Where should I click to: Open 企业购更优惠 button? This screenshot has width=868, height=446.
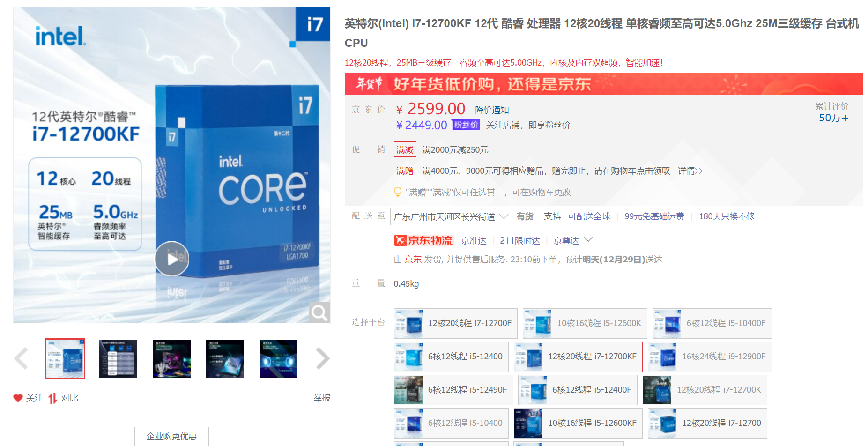(171, 436)
